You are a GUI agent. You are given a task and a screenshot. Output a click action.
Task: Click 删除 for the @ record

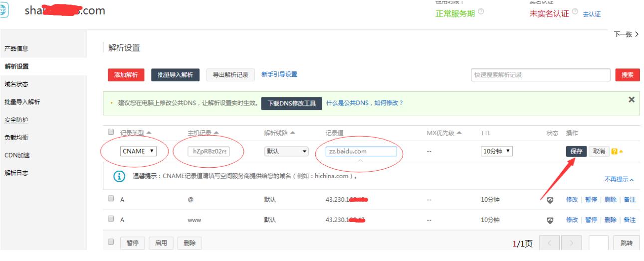pos(610,200)
